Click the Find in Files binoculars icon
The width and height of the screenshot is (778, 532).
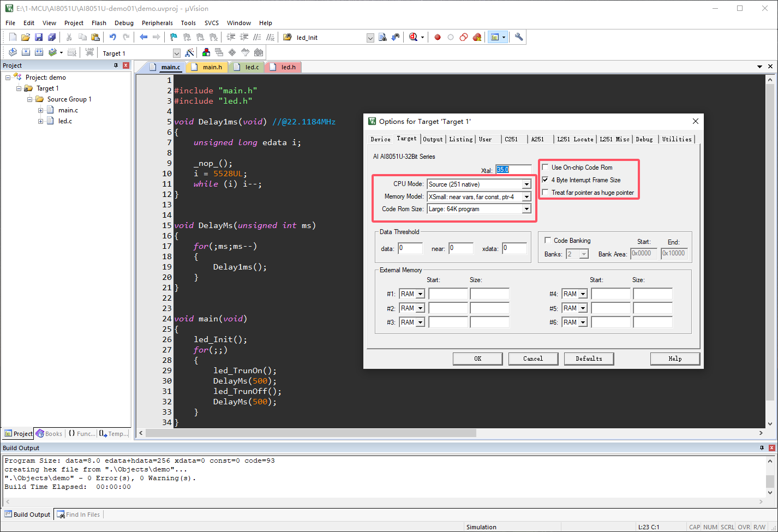click(x=382, y=37)
